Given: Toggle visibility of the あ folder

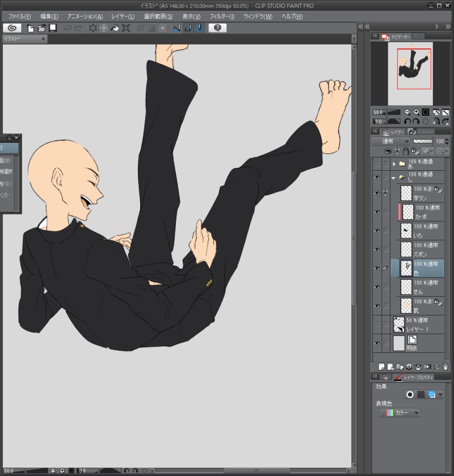Looking at the screenshot, I should 377,164.
